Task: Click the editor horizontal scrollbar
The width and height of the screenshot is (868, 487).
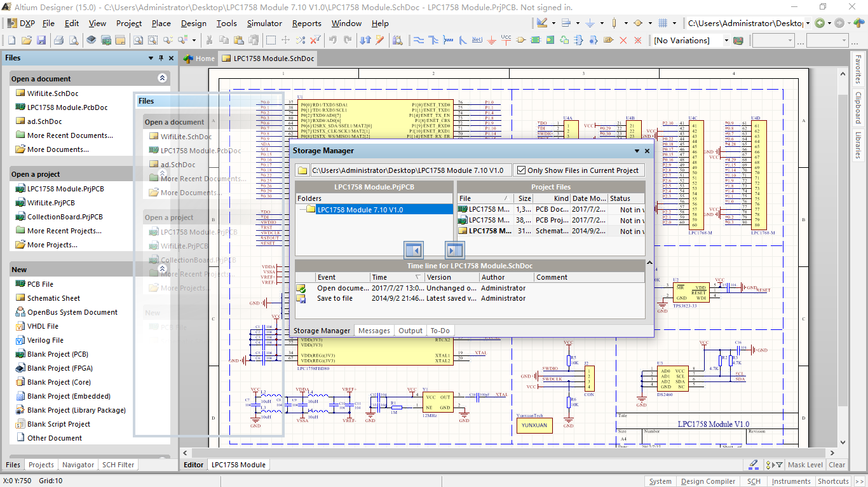Action: click(x=508, y=453)
